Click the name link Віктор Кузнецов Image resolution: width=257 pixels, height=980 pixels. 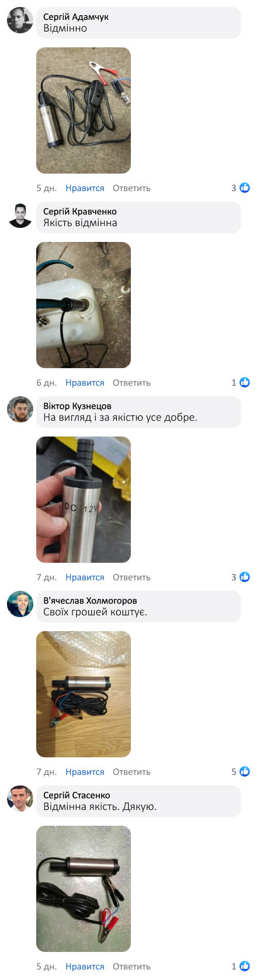[77, 406]
